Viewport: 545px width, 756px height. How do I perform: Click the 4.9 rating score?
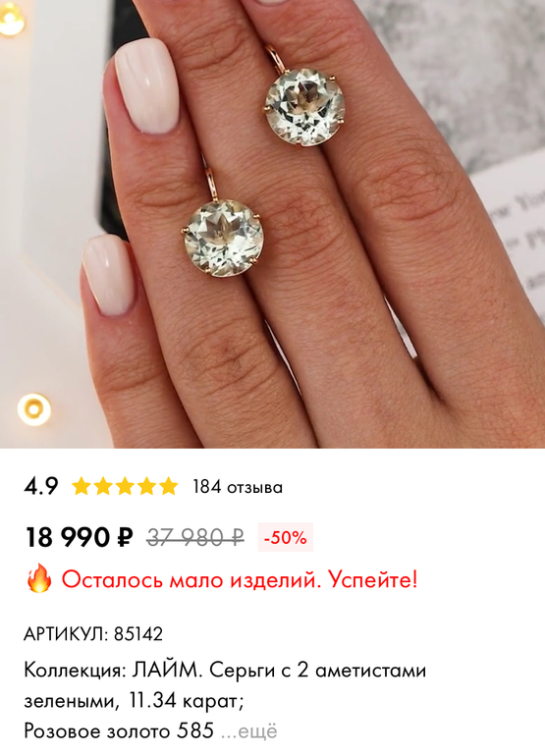point(41,486)
